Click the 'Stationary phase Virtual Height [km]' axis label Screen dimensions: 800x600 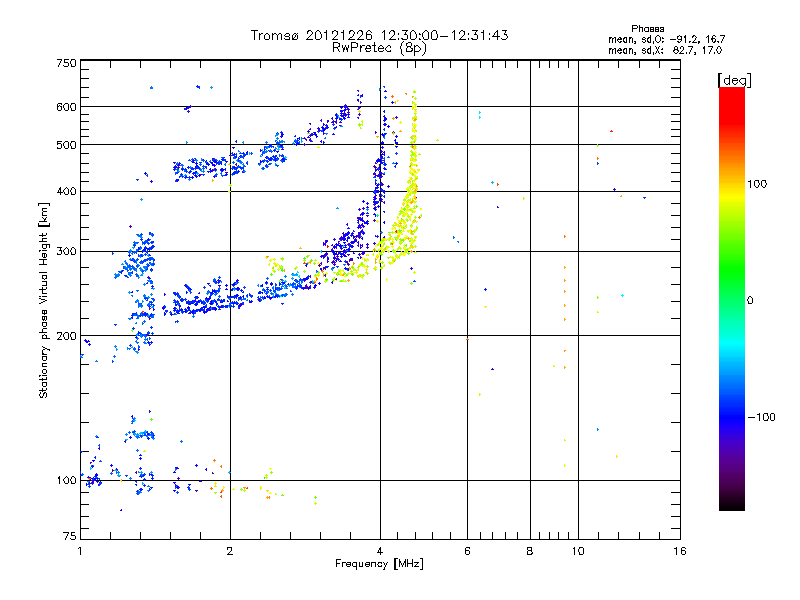(44, 301)
